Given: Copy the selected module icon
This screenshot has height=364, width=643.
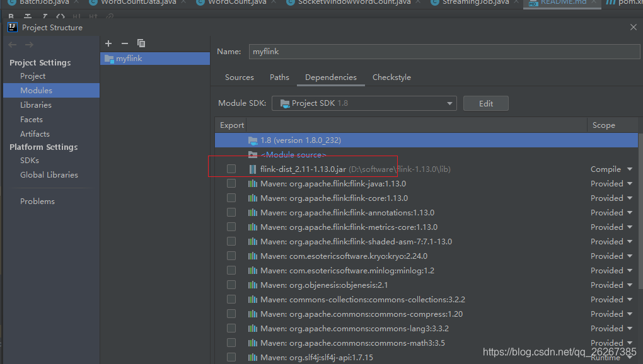Looking at the screenshot, I should point(141,43).
